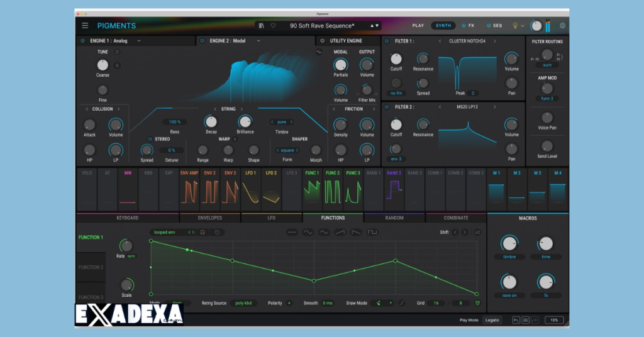Load previous preset with up arrow
This screenshot has width=644, height=337.
click(x=372, y=25)
